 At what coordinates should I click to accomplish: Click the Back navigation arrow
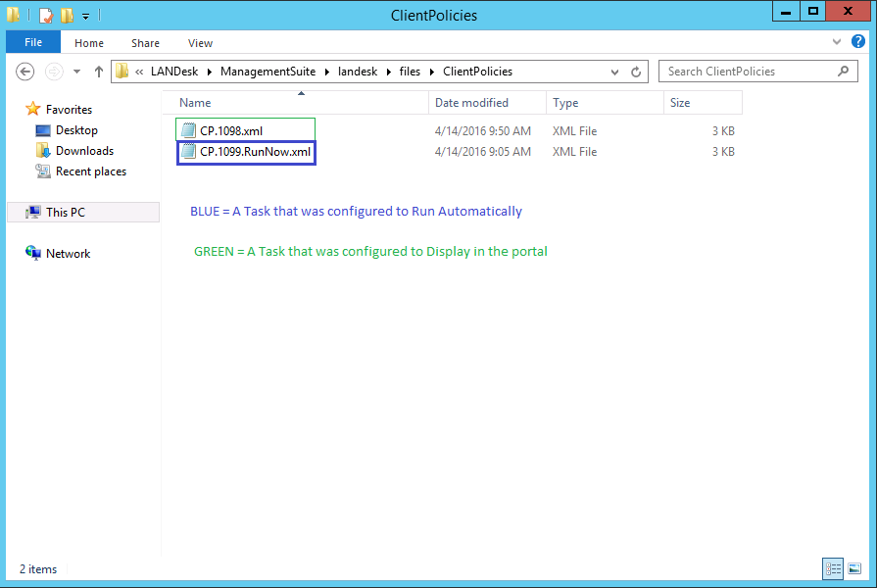tap(24, 71)
